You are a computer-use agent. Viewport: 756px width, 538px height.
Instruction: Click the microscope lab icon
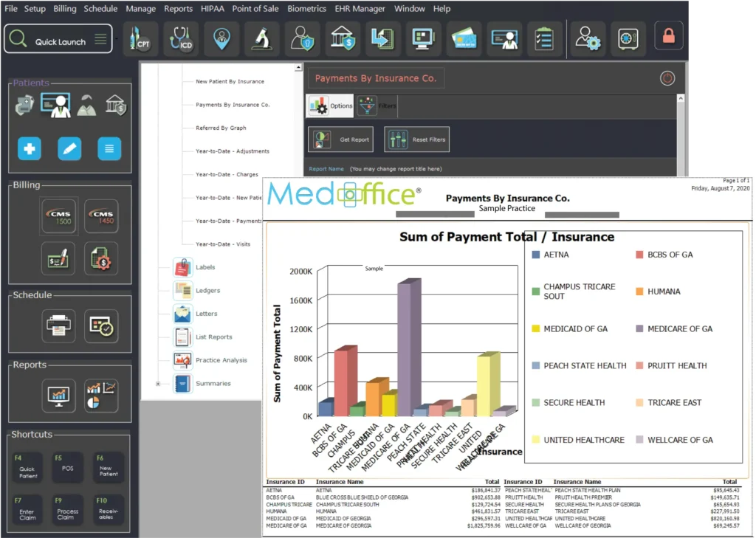pyautogui.click(x=261, y=39)
